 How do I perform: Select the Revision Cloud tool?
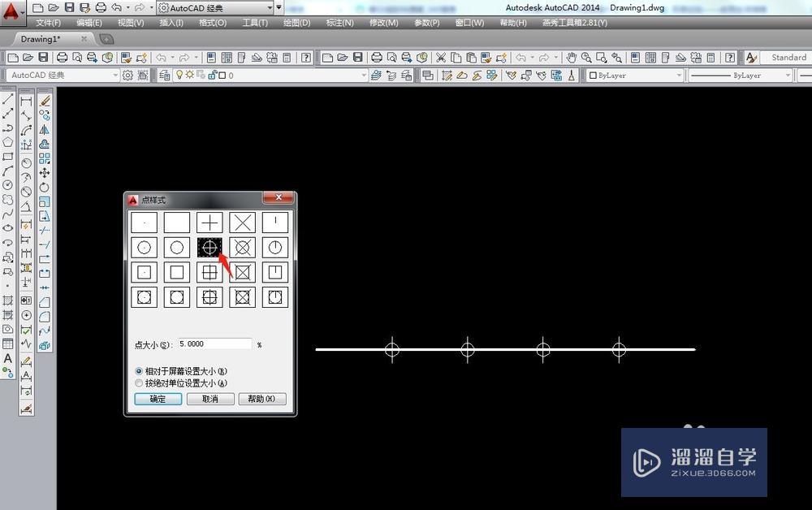pos(8,199)
